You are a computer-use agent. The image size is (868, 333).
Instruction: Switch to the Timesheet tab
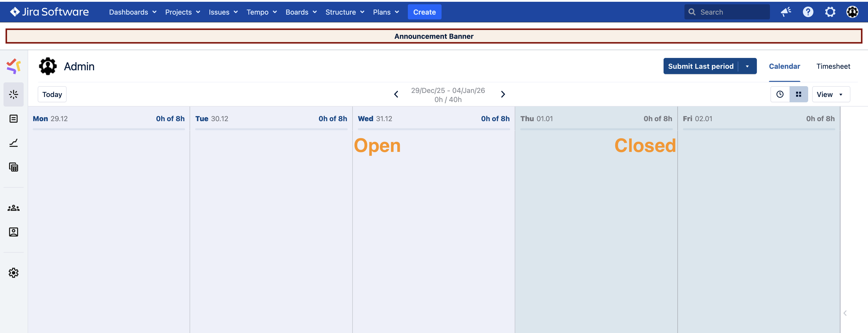tap(833, 66)
